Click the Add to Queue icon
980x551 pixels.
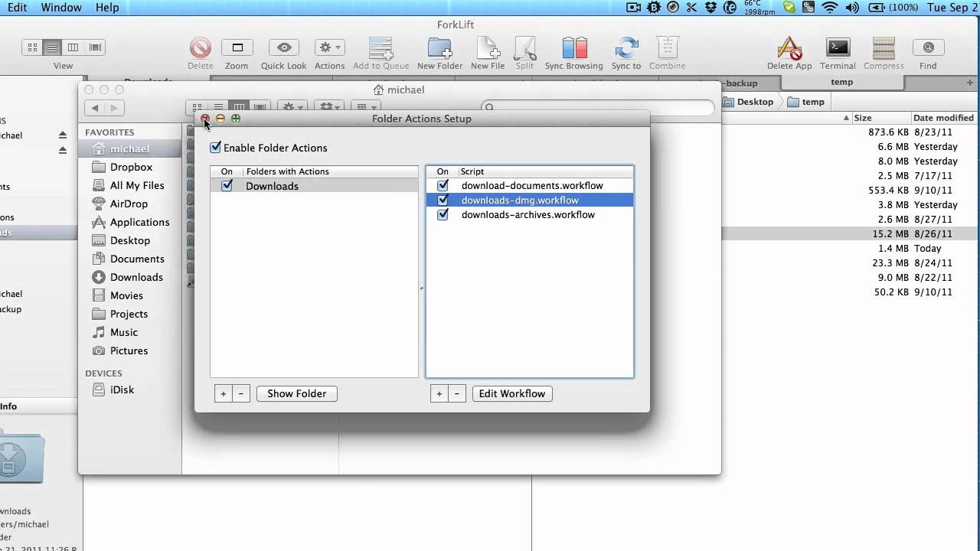[381, 48]
